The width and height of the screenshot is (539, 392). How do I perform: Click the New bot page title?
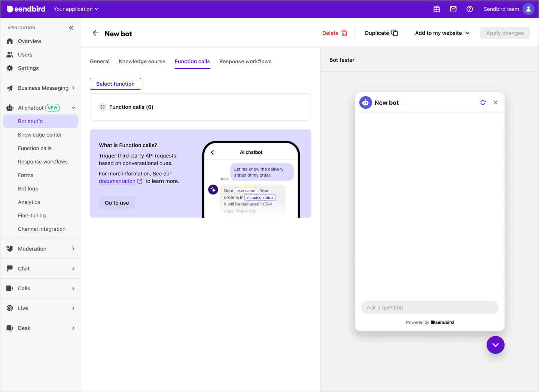118,34
